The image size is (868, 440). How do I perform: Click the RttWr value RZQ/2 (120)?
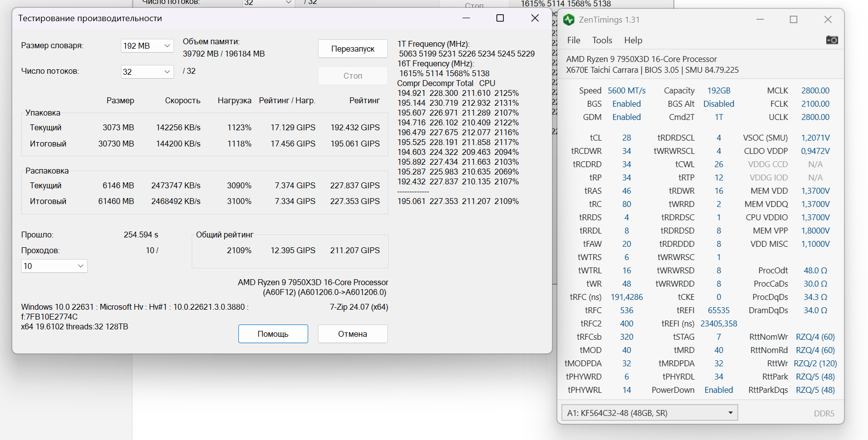click(x=815, y=363)
